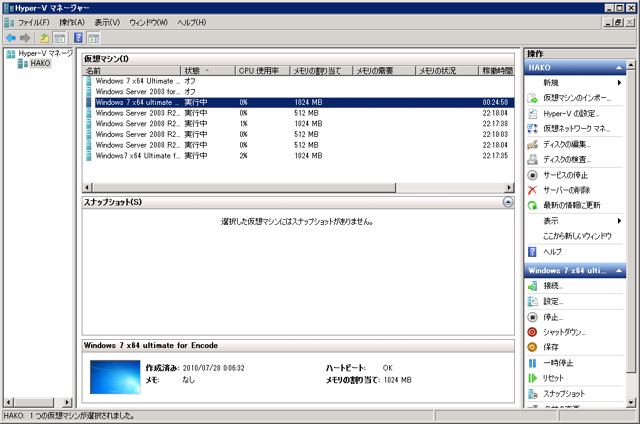The width and height of the screenshot is (640, 424).
Task: Open the 表示(V) menu
Action: pos(107,22)
